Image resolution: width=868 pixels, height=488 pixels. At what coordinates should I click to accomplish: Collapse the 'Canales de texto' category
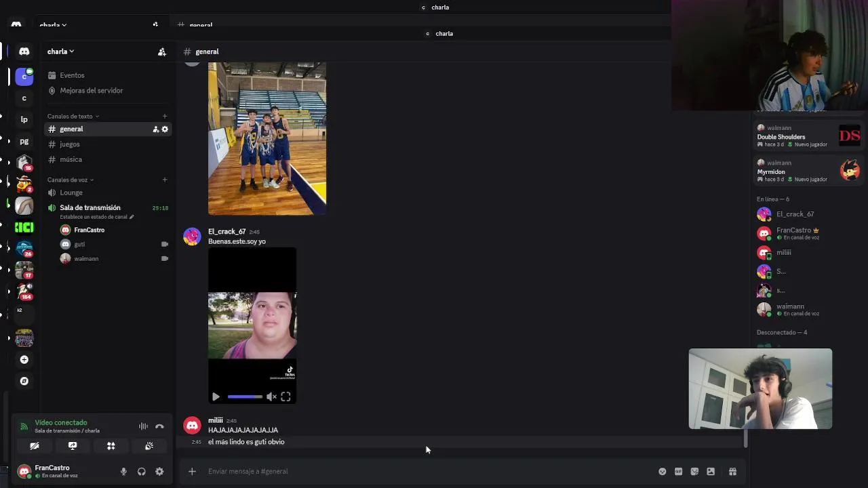point(73,116)
